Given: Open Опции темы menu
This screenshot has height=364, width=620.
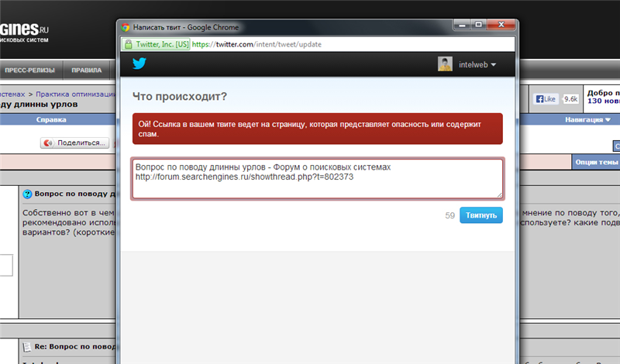Looking at the screenshot, I should tap(596, 162).
